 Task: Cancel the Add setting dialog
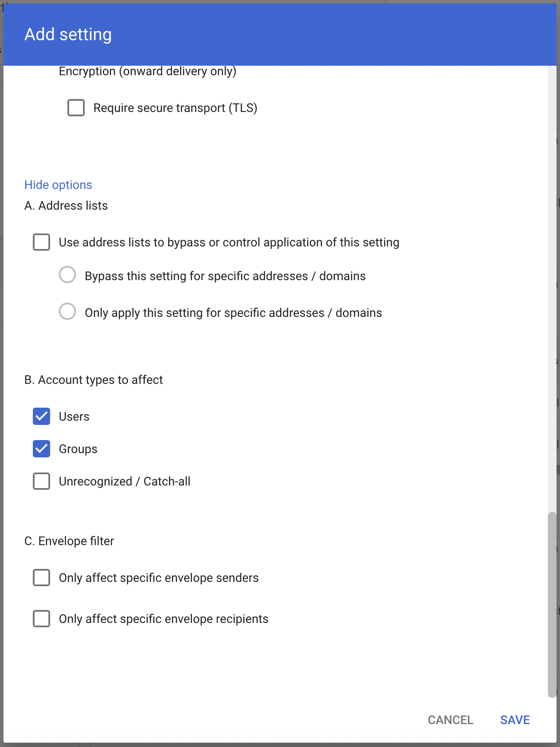pos(451,720)
